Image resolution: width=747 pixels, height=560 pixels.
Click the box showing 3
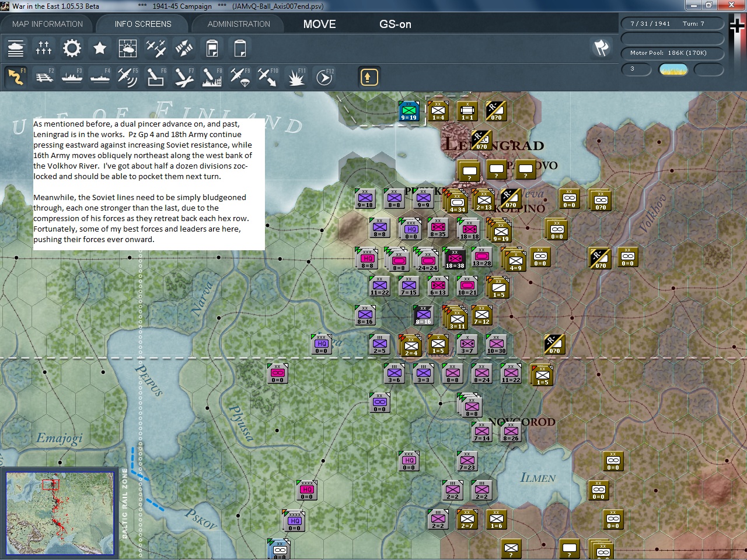(x=637, y=69)
